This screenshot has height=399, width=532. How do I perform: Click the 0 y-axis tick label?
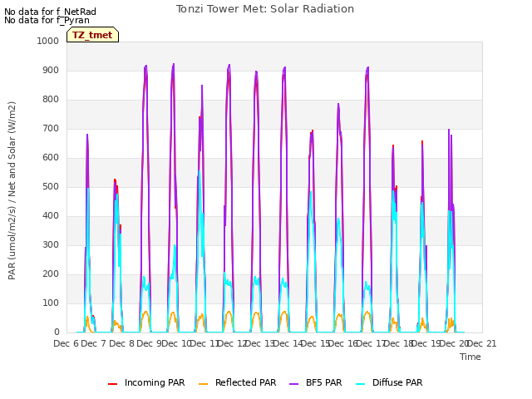[x=57, y=332]
